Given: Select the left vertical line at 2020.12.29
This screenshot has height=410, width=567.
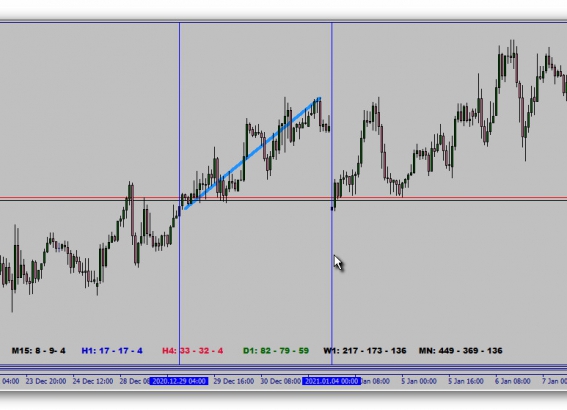Looking at the screenshot, I should click(x=179, y=108).
